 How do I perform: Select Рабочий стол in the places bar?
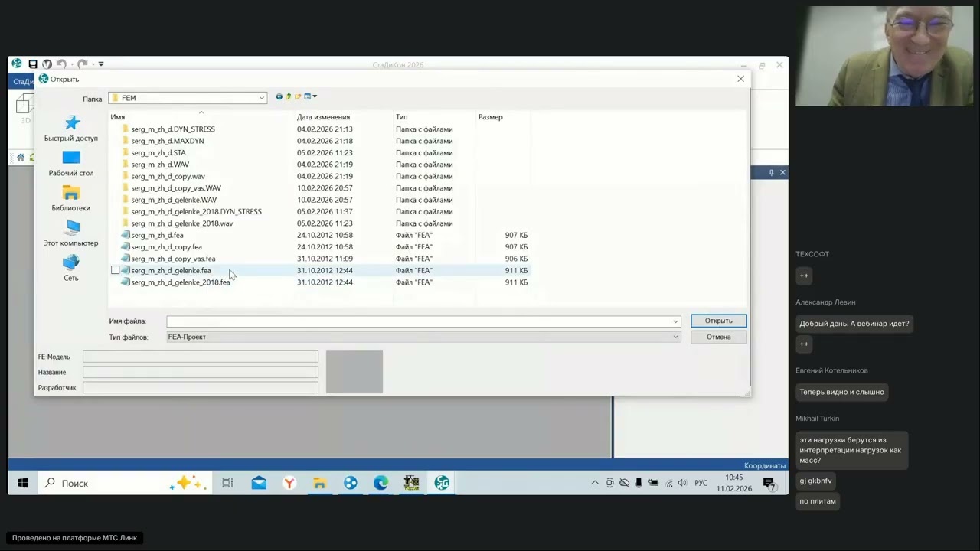point(71,164)
